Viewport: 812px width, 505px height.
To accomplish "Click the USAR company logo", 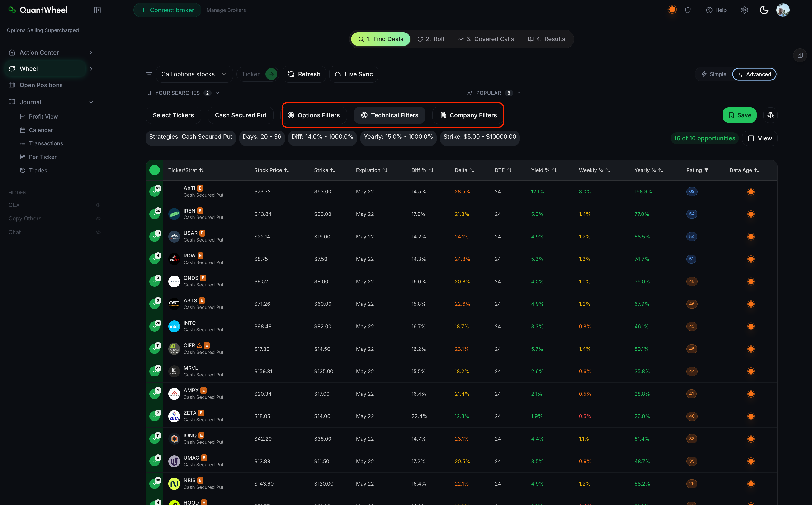I will tap(174, 237).
